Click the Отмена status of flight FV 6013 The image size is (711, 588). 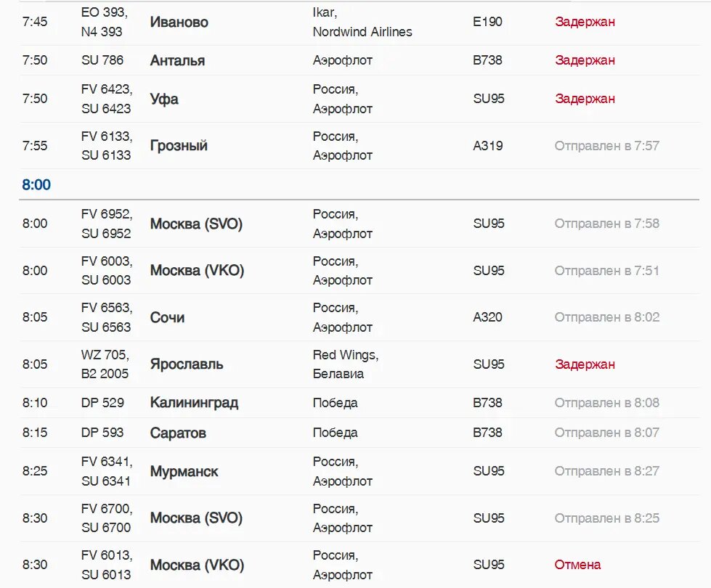[x=577, y=565]
